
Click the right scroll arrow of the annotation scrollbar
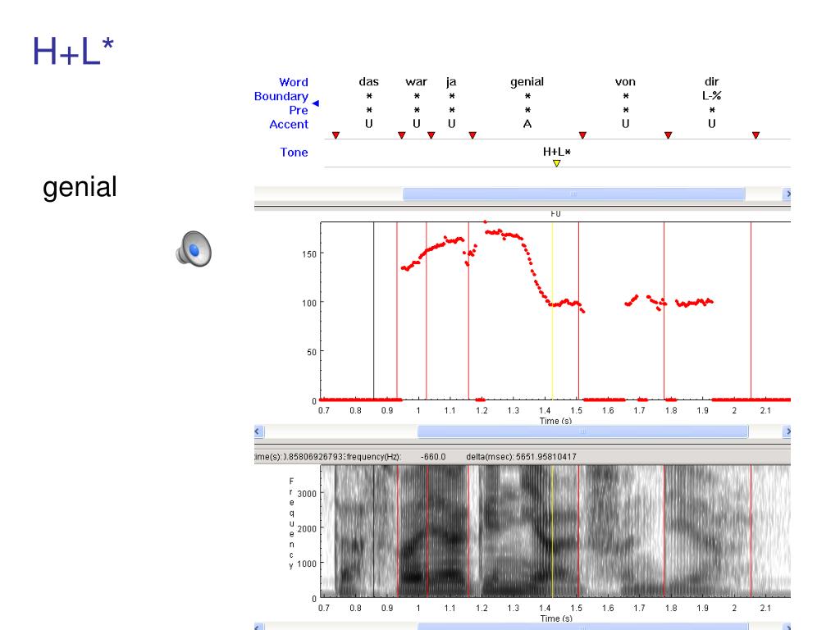pyautogui.click(x=787, y=194)
